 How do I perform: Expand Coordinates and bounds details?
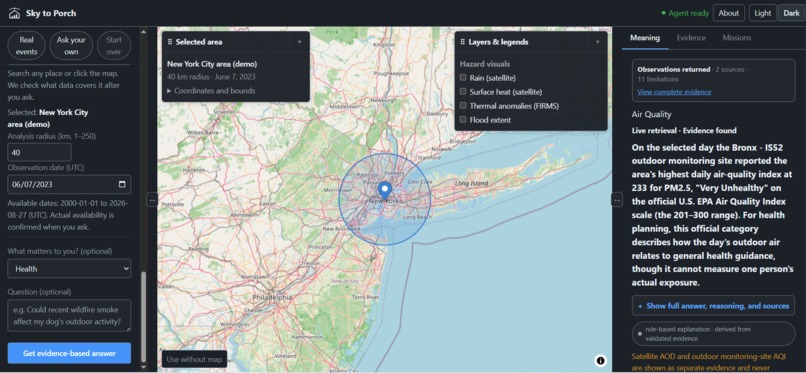tap(211, 91)
